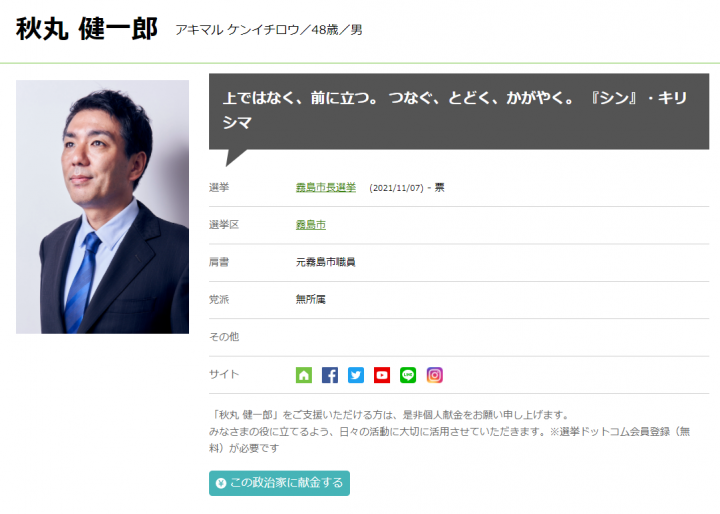The height and width of the screenshot is (514, 720).
Task: Follow the 霧島市 district link
Action: 311,225
